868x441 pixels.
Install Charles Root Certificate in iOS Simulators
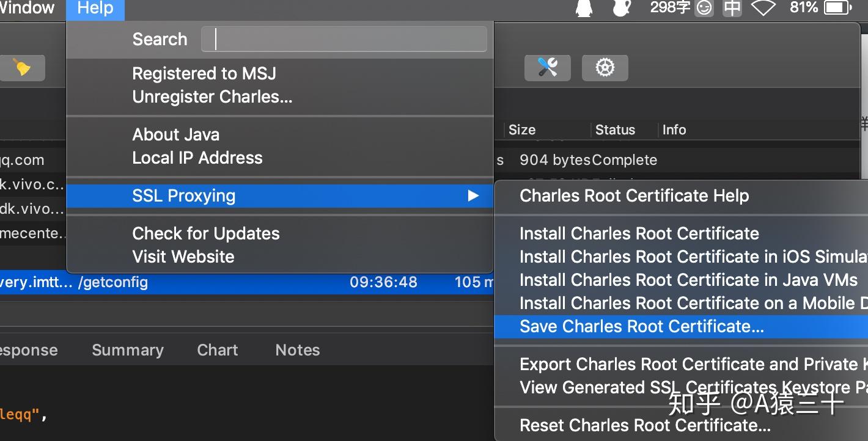(x=681, y=257)
